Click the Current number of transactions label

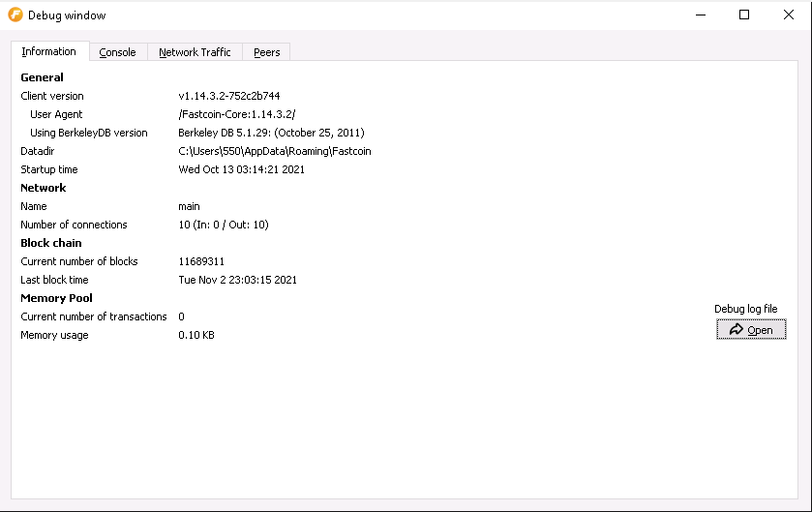(x=93, y=316)
